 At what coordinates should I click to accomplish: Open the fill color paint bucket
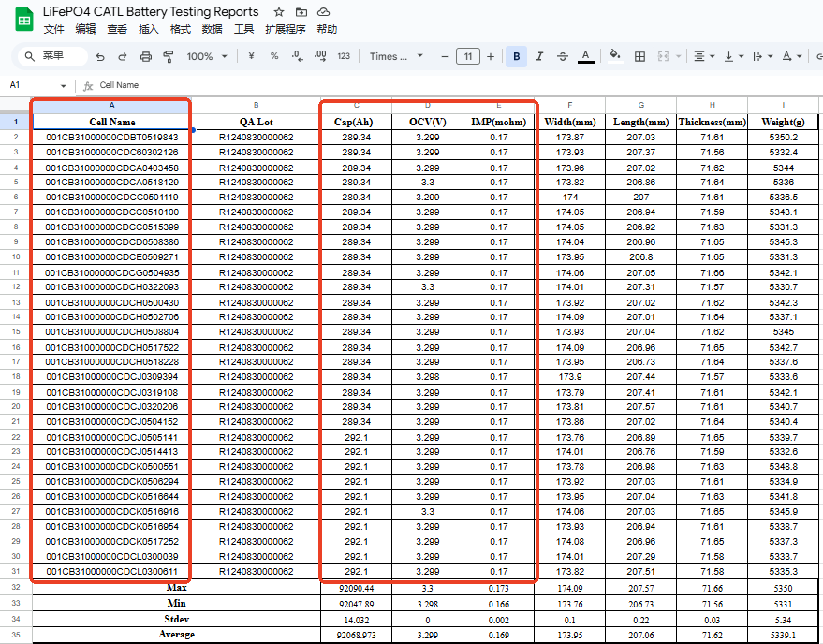click(615, 57)
